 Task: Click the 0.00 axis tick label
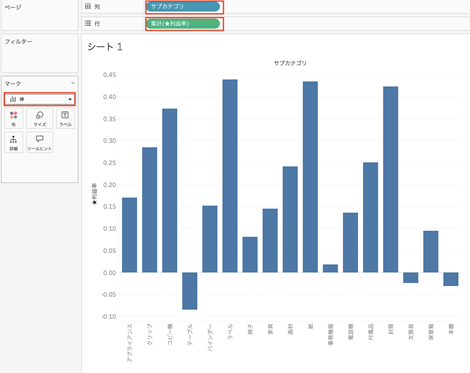(x=109, y=273)
